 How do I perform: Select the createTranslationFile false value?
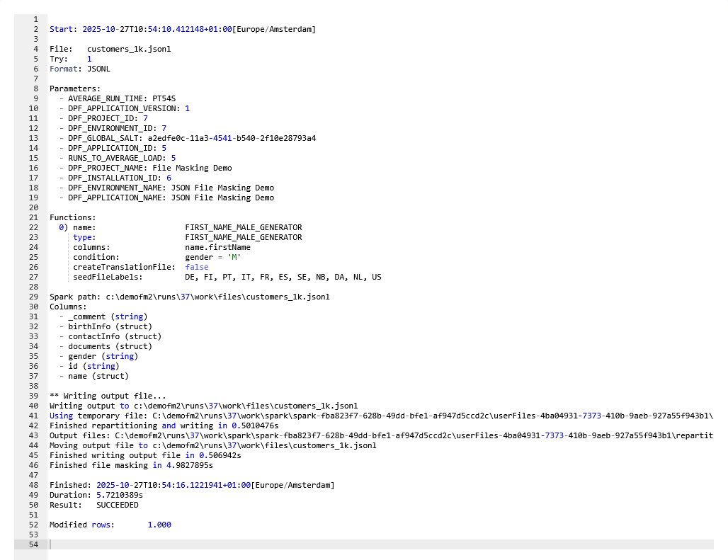(196, 267)
